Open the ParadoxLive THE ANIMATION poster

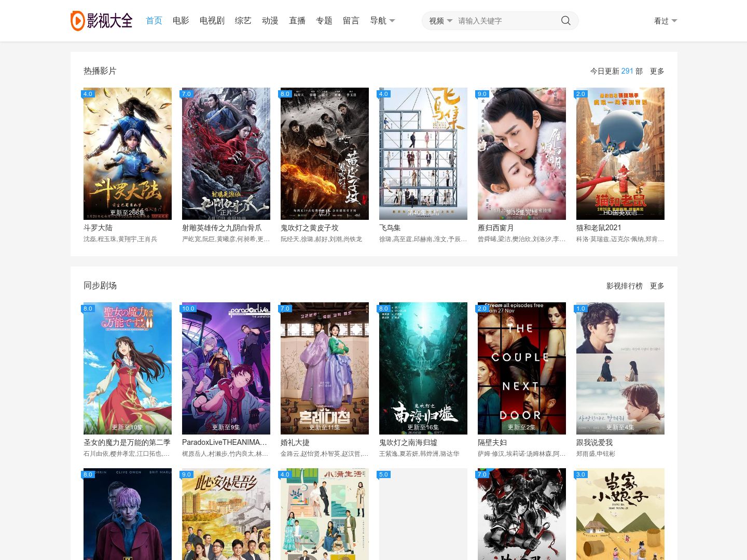[226, 368]
